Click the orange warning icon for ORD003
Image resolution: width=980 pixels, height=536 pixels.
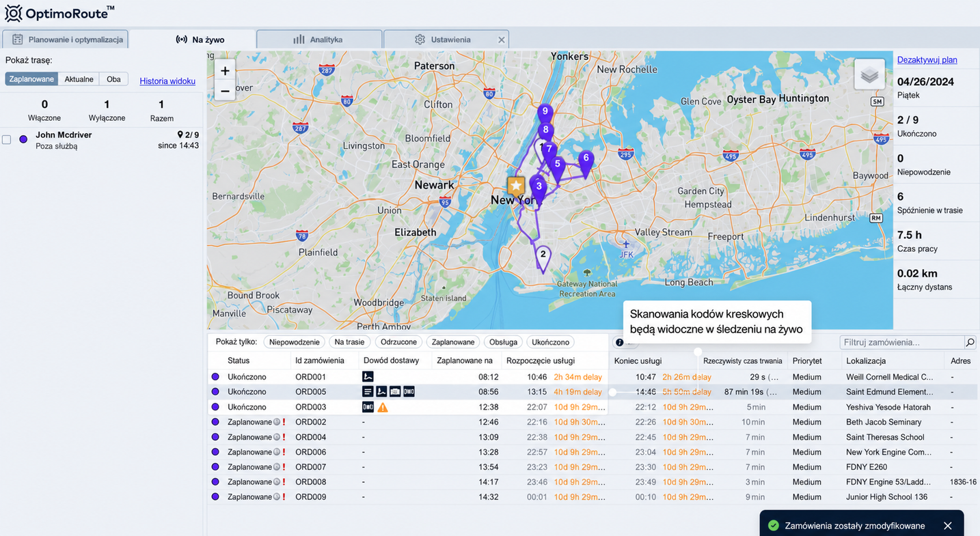[x=383, y=407]
